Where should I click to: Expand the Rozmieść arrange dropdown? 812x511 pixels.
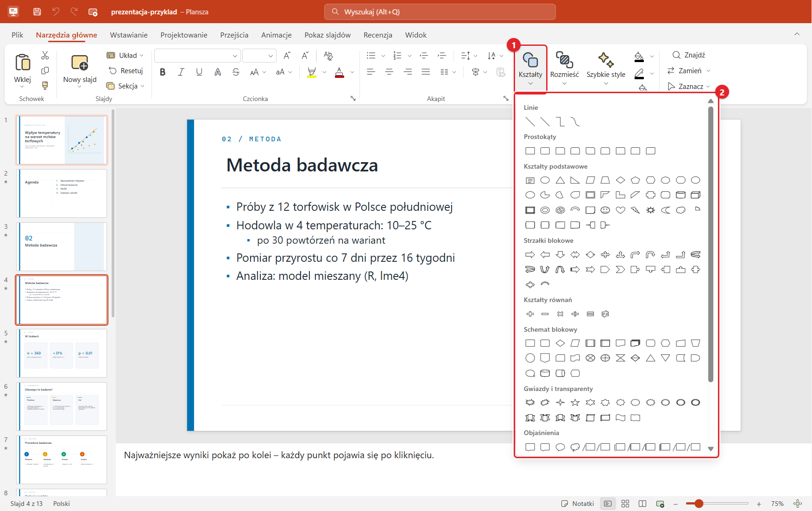click(564, 69)
